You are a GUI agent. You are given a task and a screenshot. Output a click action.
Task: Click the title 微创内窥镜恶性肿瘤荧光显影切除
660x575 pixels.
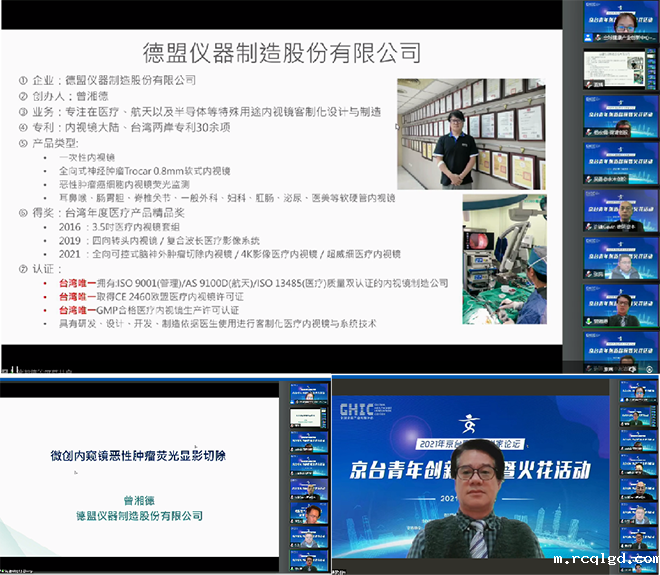[139, 456]
